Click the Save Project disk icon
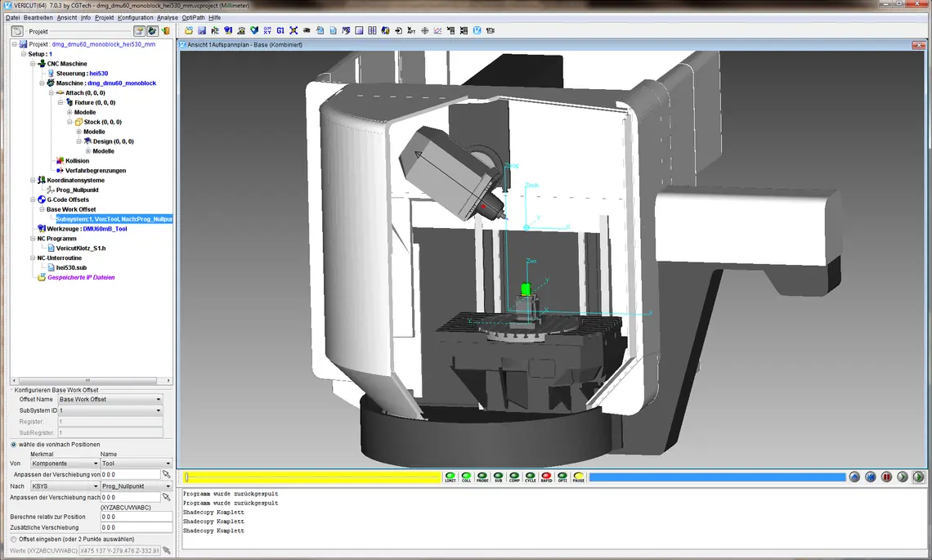932x560 pixels. tap(201, 31)
